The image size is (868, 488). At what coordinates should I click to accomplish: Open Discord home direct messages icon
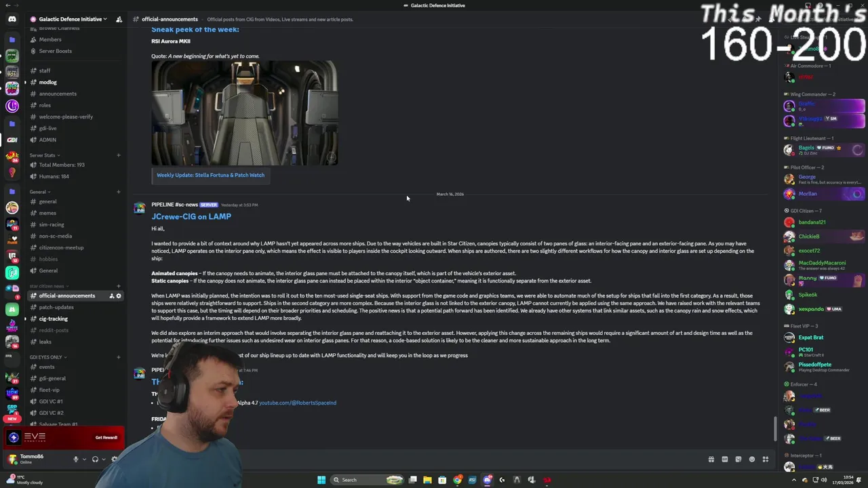click(x=12, y=19)
